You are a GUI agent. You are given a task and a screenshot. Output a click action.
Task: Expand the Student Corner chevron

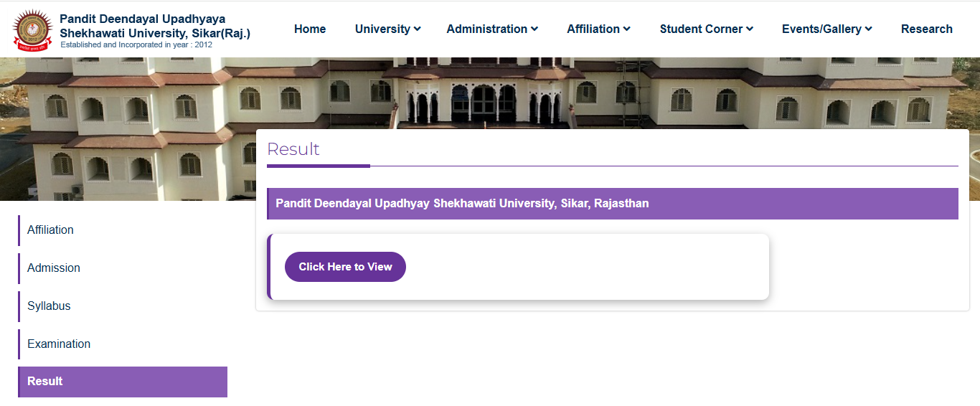750,29
